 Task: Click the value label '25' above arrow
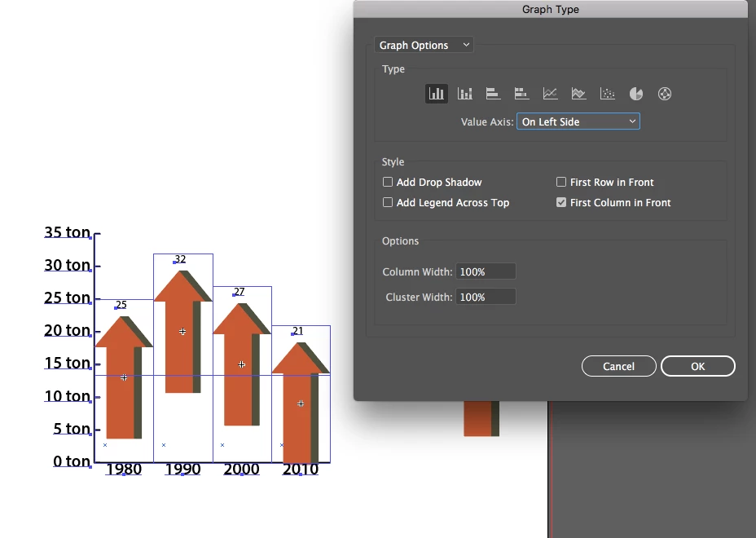click(121, 305)
